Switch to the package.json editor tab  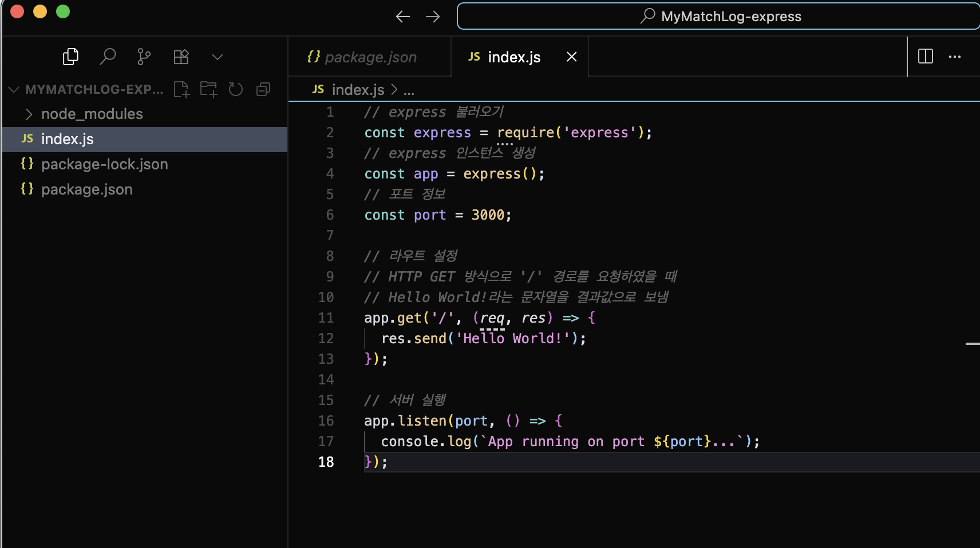(x=370, y=57)
